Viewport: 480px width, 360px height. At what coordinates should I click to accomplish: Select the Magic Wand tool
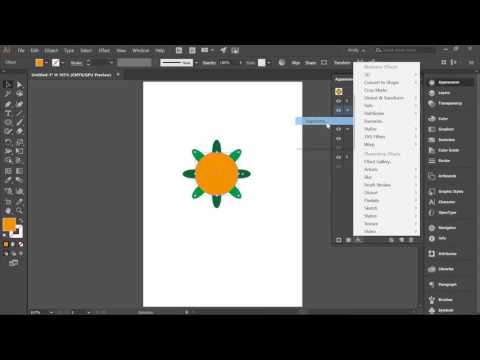coord(8,94)
